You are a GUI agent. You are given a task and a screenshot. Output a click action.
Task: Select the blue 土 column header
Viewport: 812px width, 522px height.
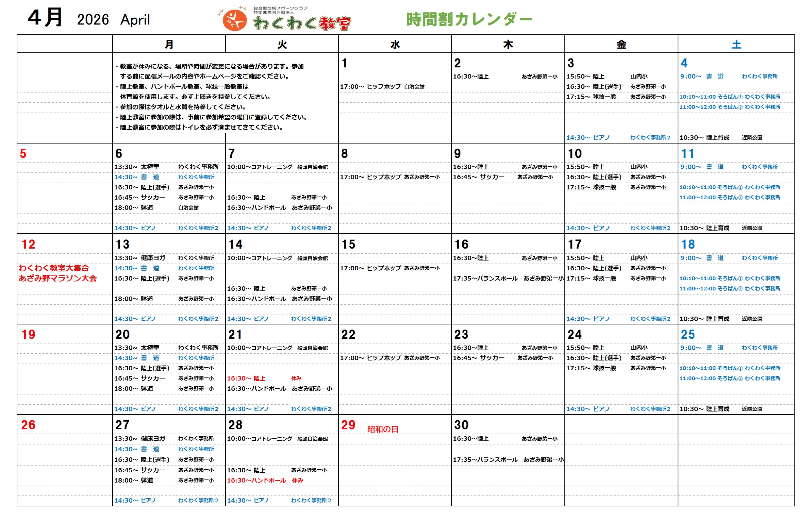click(x=736, y=44)
